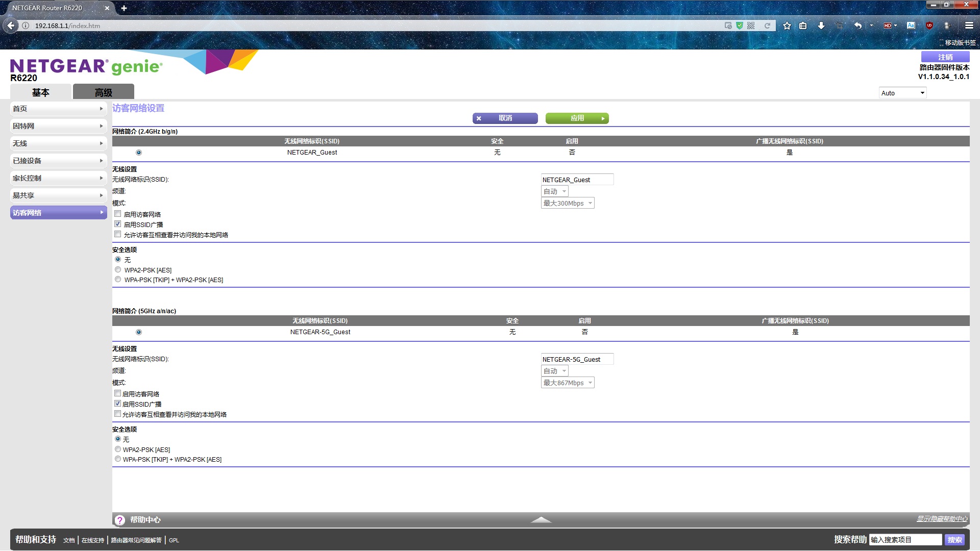
Task: Click the red HD extension icon
Action: tap(888, 26)
